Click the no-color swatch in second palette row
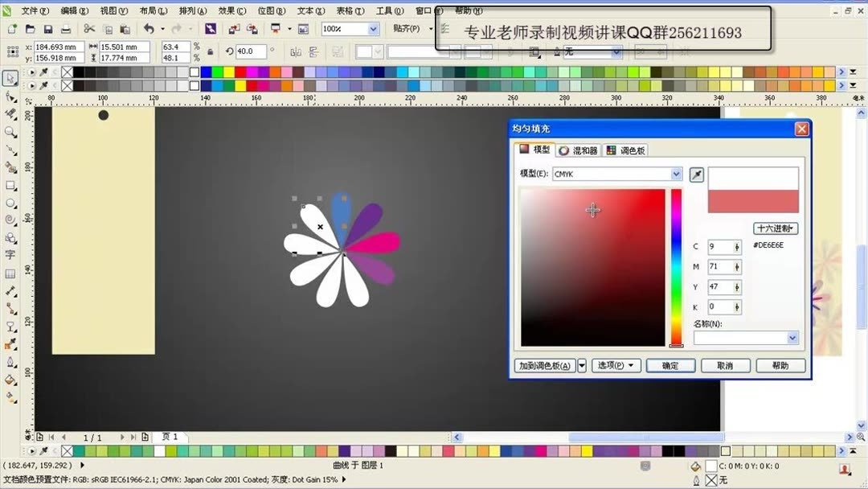Image resolution: width=868 pixels, height=489 pixels. [x=67, y=86]
